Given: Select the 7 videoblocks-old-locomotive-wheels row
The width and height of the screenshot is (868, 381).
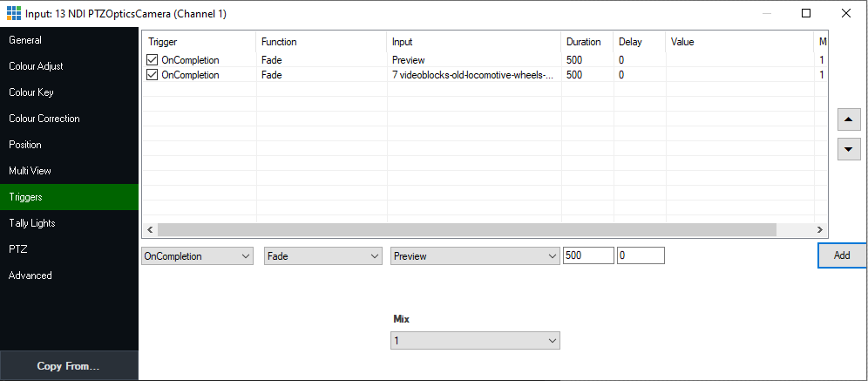Looking at the screenshot, I should tap(485, 75).
